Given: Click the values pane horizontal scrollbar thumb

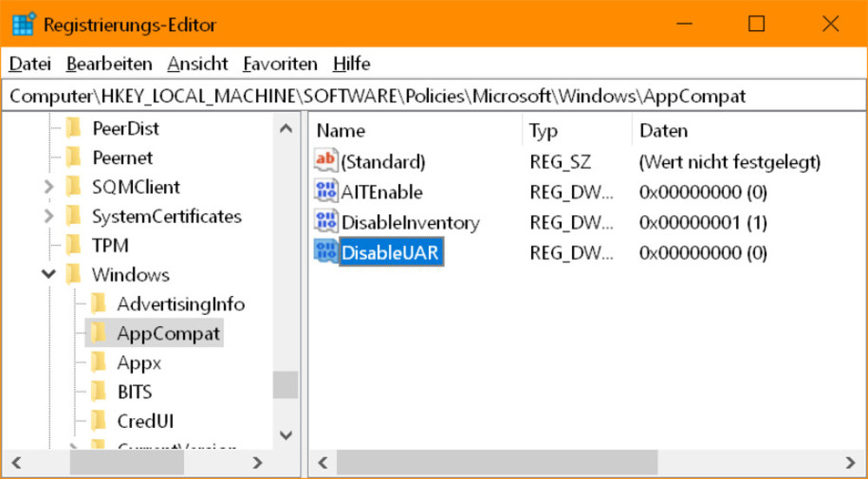Looking at the screenshot, I should [497, 462].
